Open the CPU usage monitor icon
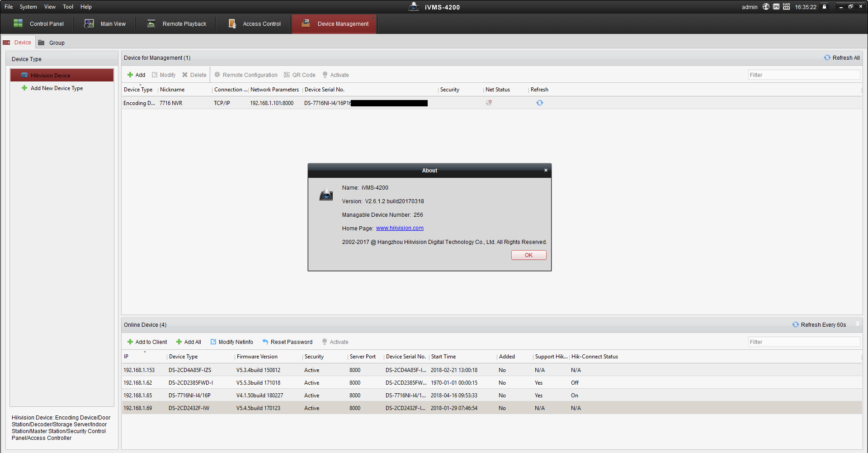The height and width of the screenshot is (453, 868). [776, 7]
